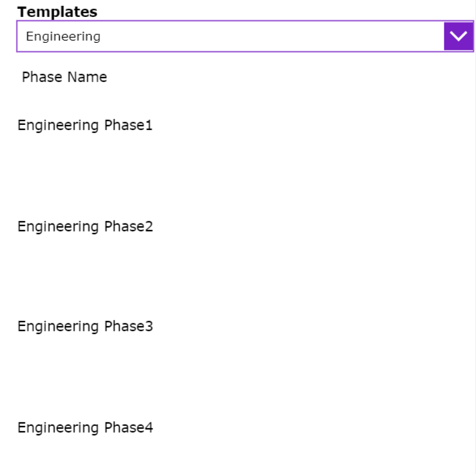476x474 pixels.
Task: Click the Engineering combo box field
Action: [230, 36]
